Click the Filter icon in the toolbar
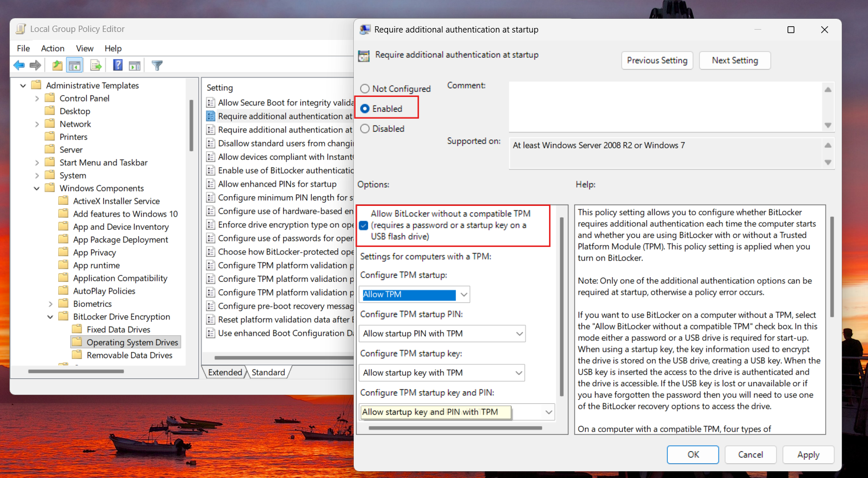The image size is (868, 478). click(x=156, y=64)
